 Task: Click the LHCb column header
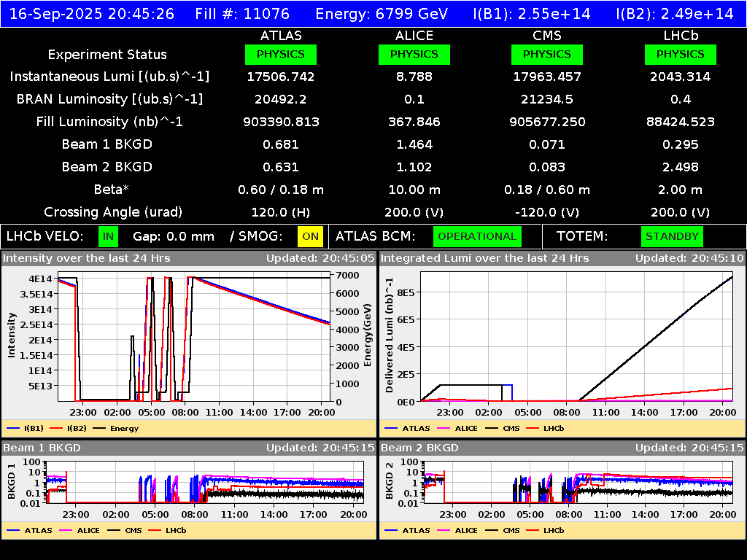coord(681,36)
